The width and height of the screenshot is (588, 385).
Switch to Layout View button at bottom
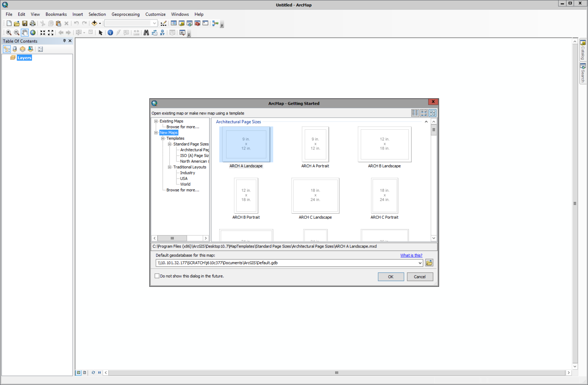point(84,372)
